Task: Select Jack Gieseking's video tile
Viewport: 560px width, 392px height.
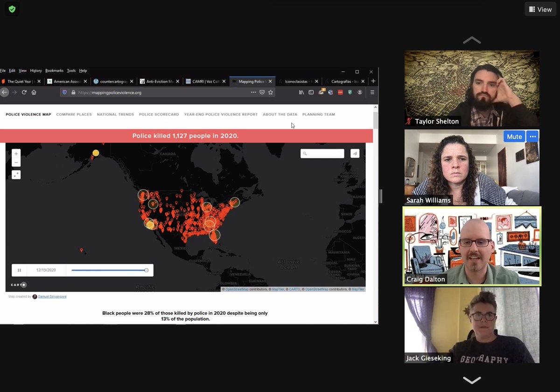Action: [x=472, y=325]
